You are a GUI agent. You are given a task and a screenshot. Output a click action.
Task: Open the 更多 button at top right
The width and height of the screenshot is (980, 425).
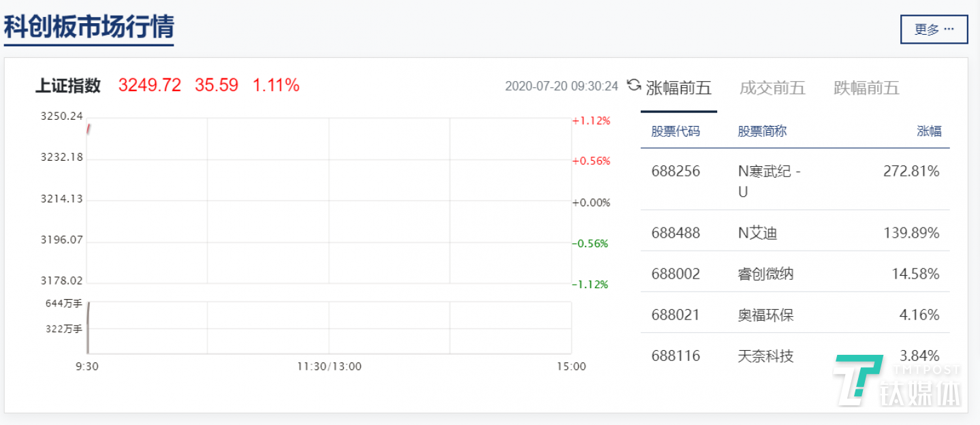coord(934,29)
